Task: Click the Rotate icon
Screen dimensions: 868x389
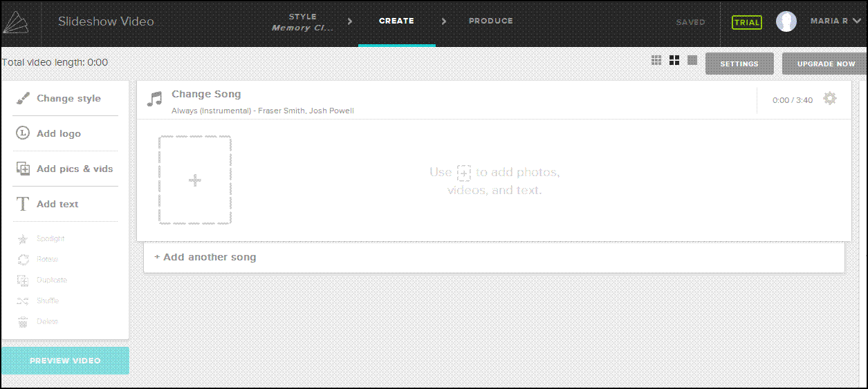Action: [x=23, y=260]
